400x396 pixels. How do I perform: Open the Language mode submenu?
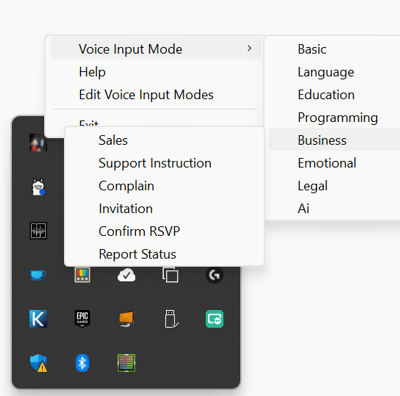[326, 72]
